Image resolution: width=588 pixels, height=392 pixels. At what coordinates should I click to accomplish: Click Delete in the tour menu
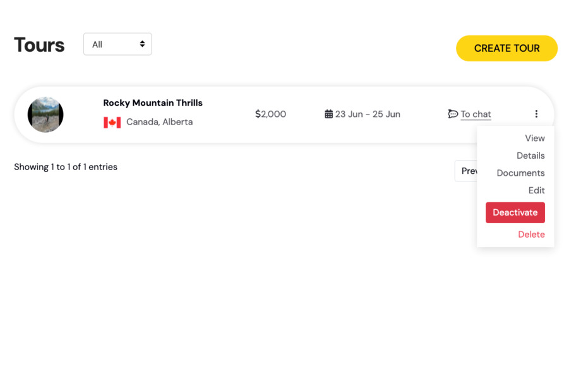(x=531, y=235)
